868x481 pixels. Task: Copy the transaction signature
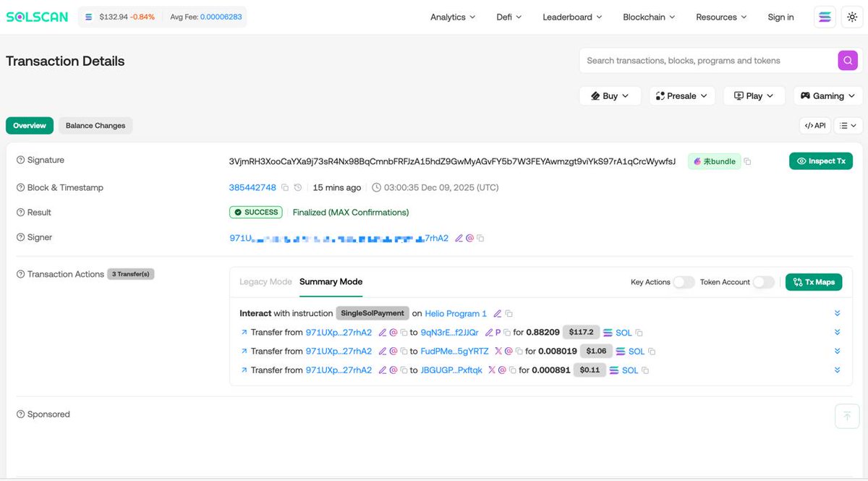(x=748, y=162)
